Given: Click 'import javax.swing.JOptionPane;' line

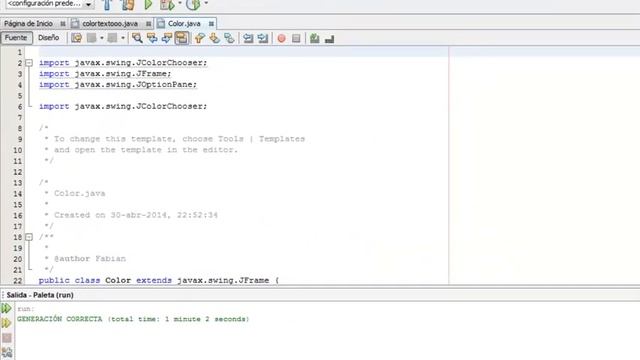Looking at the screenshot, I should pyautogui.click(x=118, y=84).
